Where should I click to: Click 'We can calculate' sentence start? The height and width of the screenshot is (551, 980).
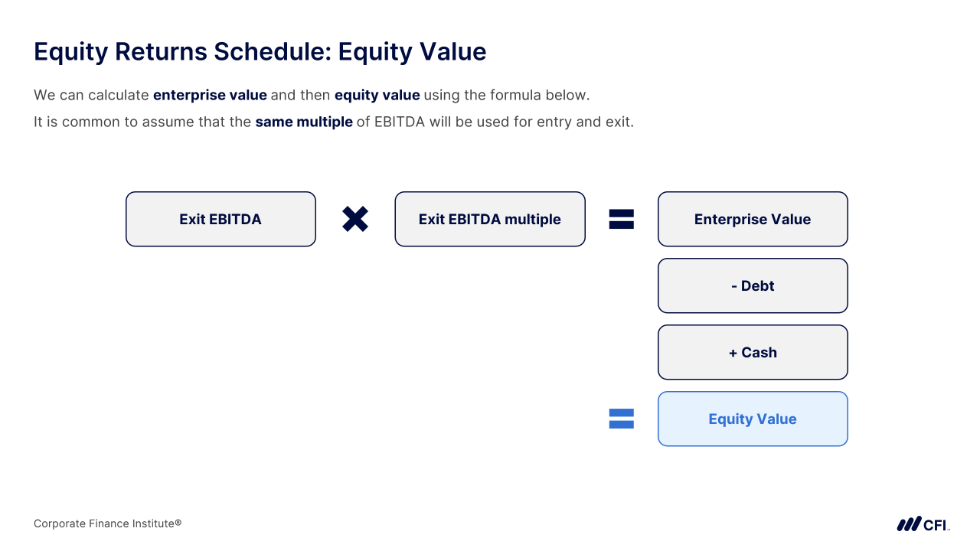coord(91,96)
